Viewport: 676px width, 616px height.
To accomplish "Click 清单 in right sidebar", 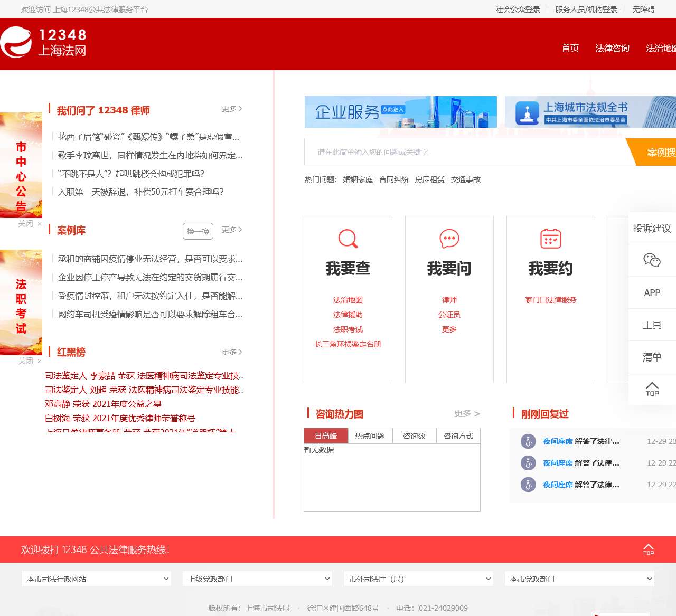I will click(x=652, y=357).
